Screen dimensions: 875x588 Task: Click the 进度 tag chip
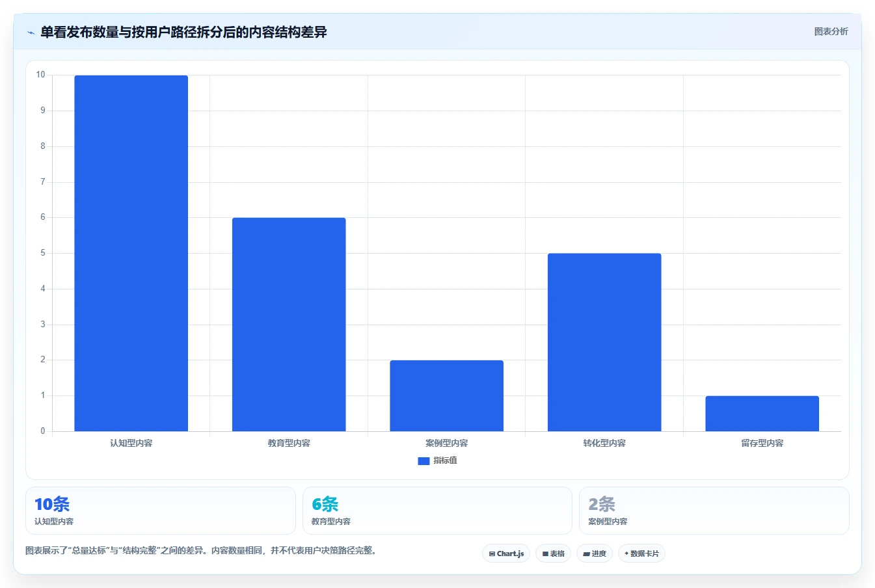(595, 554)
